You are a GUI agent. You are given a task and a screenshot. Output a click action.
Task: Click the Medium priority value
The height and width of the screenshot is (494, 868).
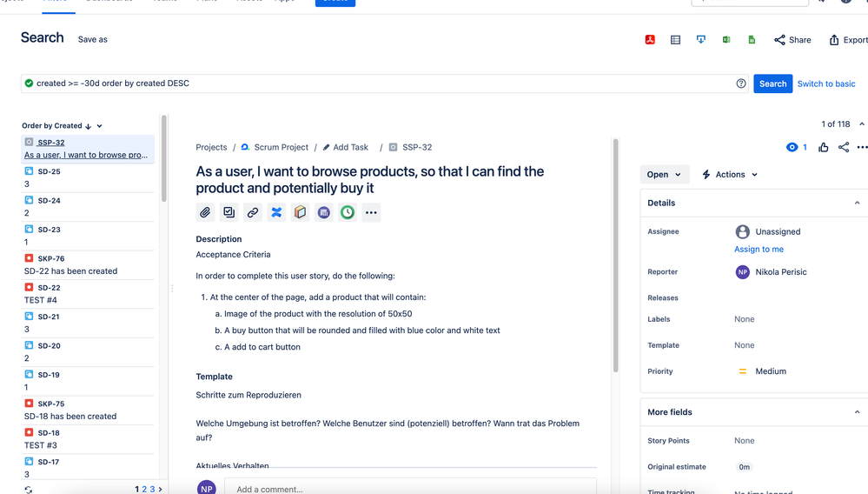point(762,371)
